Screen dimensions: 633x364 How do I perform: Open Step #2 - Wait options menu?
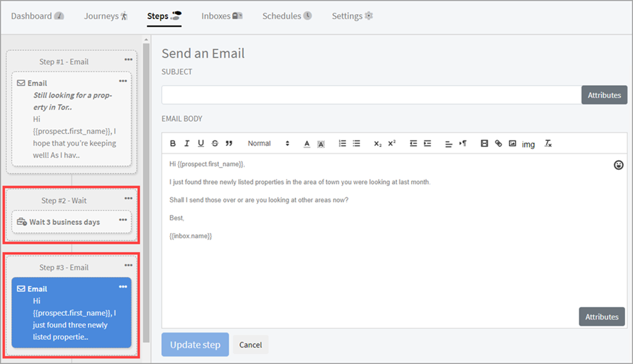pos(128,198)
